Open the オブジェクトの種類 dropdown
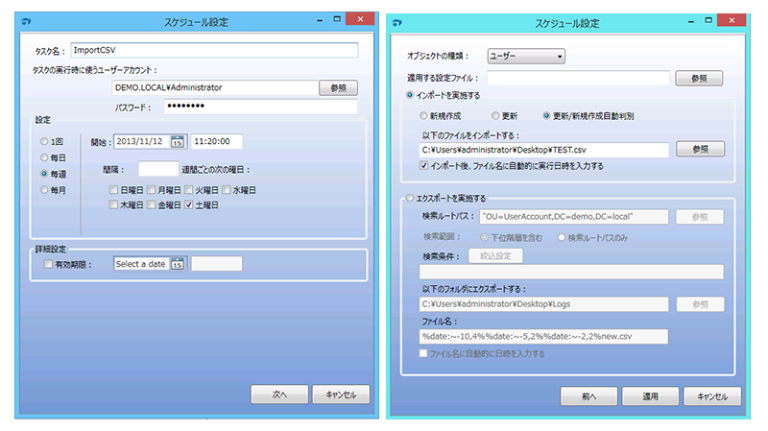 526,56
